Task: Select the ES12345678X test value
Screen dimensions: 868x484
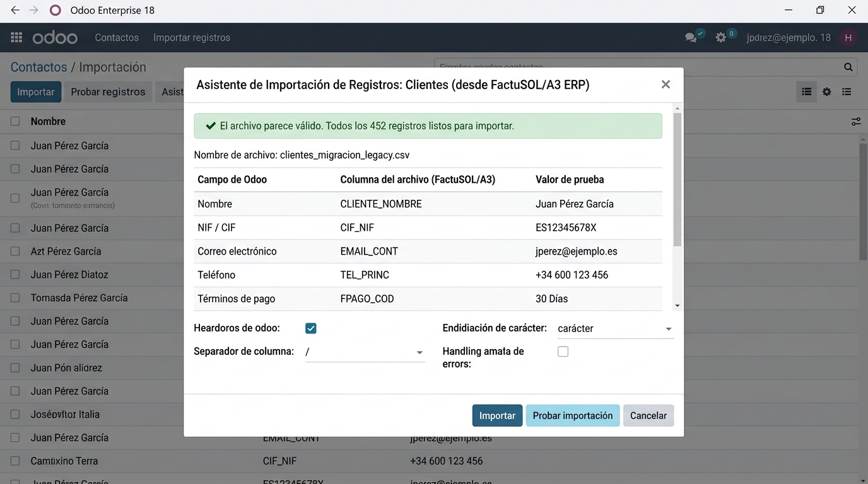Action: [x=566, y=228]
